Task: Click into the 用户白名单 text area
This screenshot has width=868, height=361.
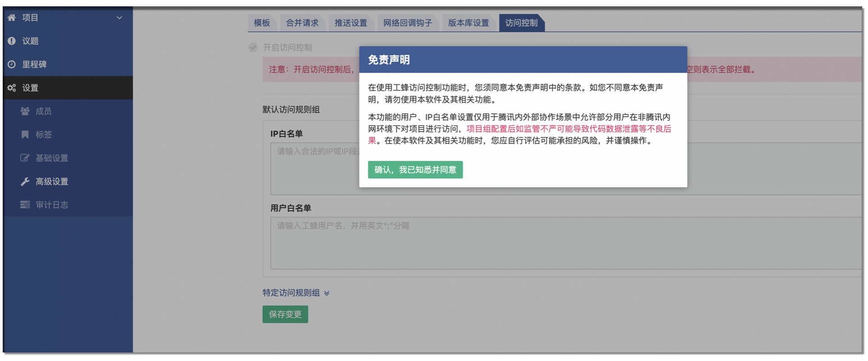Action: [566, 243]
